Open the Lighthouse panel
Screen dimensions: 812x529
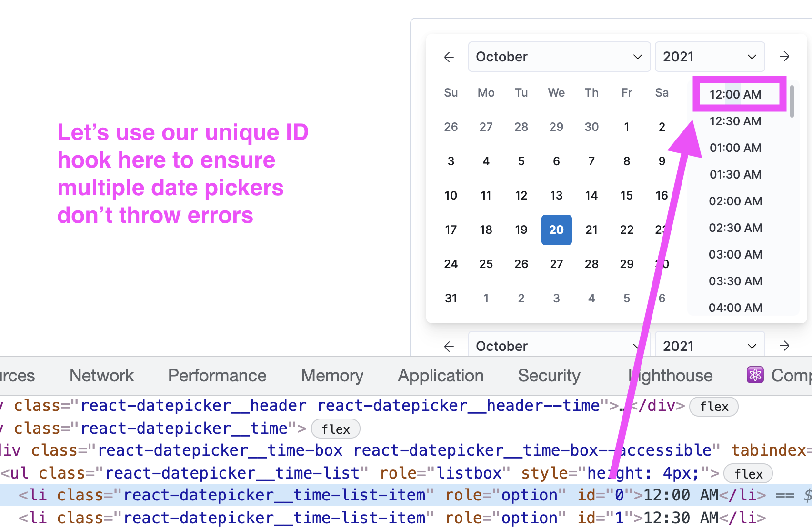[x=670, y=375]
